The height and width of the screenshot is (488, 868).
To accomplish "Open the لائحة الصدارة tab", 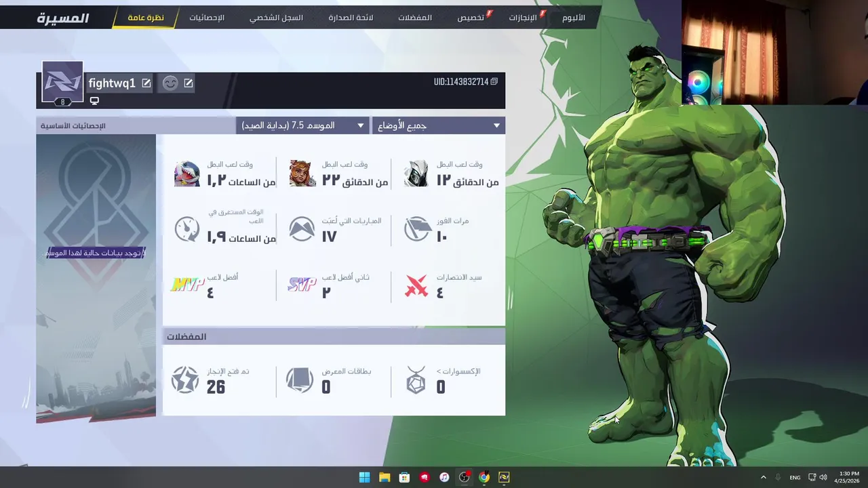I will click(351, 18).
